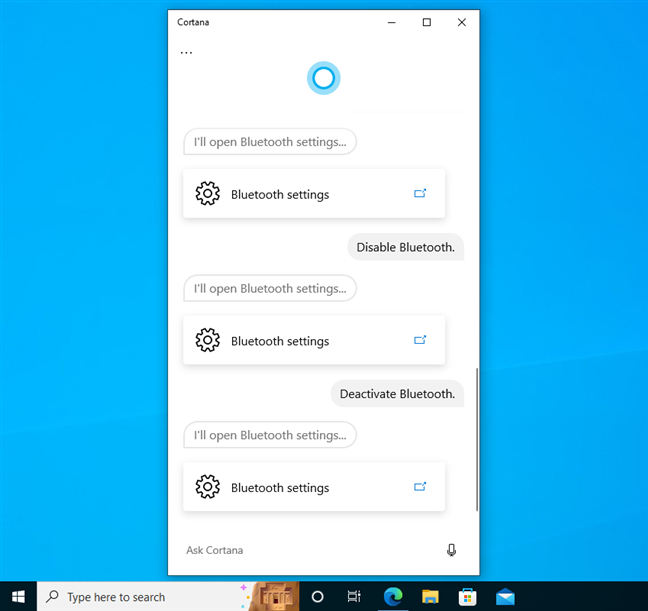648x611 pixels.
Task: Maximize the Cortana window
Action: coord(427,22)
